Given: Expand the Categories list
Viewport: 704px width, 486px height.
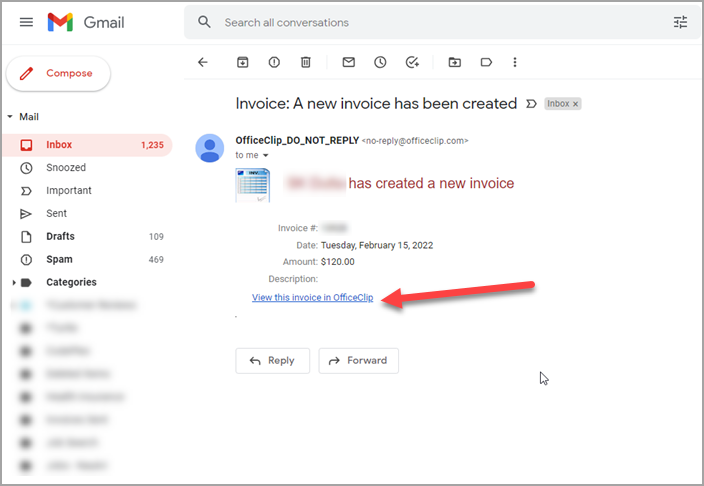Looking at the screenshot, I should click(x=13, y=283).
